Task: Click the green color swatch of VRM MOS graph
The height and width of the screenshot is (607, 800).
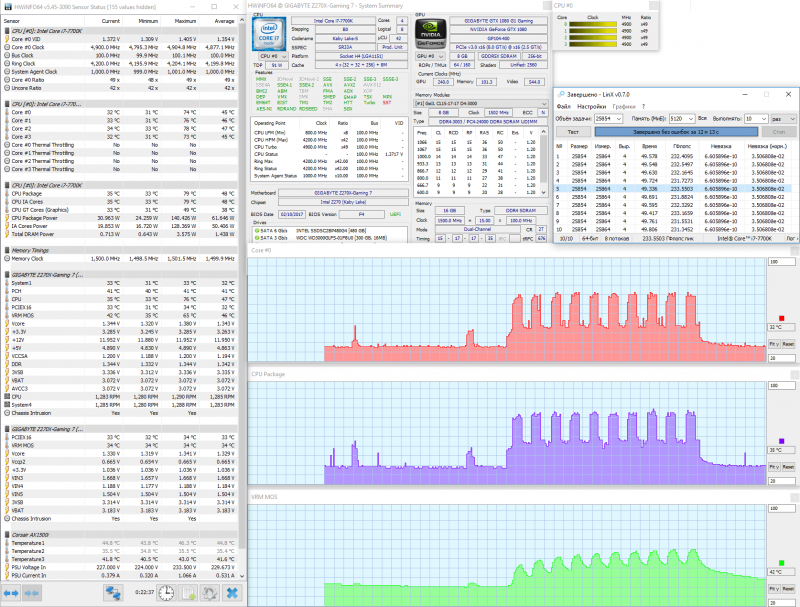Action: (x=781, y=563)
